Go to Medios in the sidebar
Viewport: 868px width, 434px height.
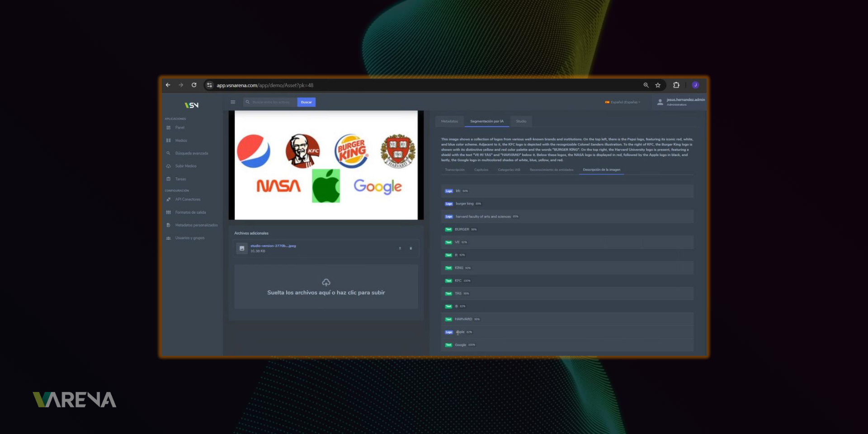[181, 141]
